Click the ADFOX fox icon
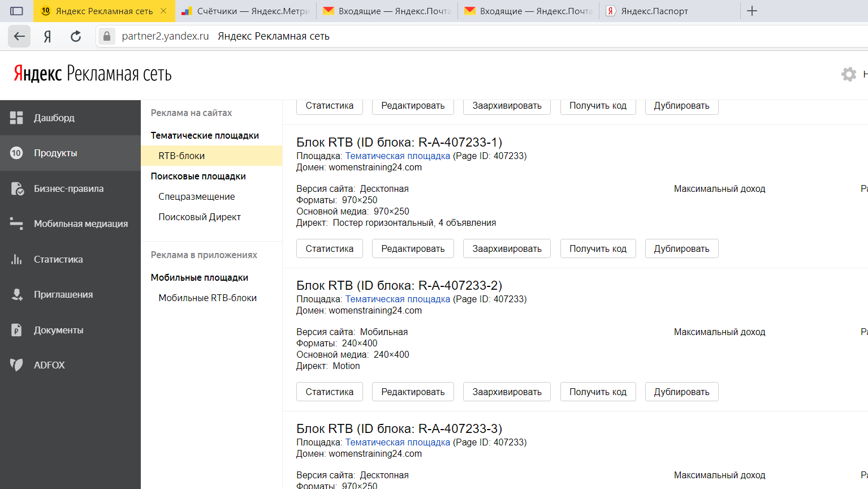 (16, 365)
